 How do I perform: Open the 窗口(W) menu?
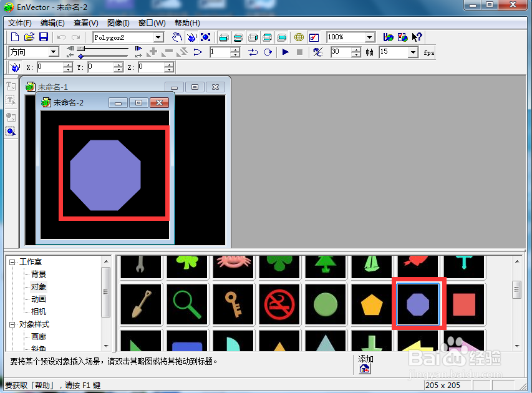click(x=152, y=23)
